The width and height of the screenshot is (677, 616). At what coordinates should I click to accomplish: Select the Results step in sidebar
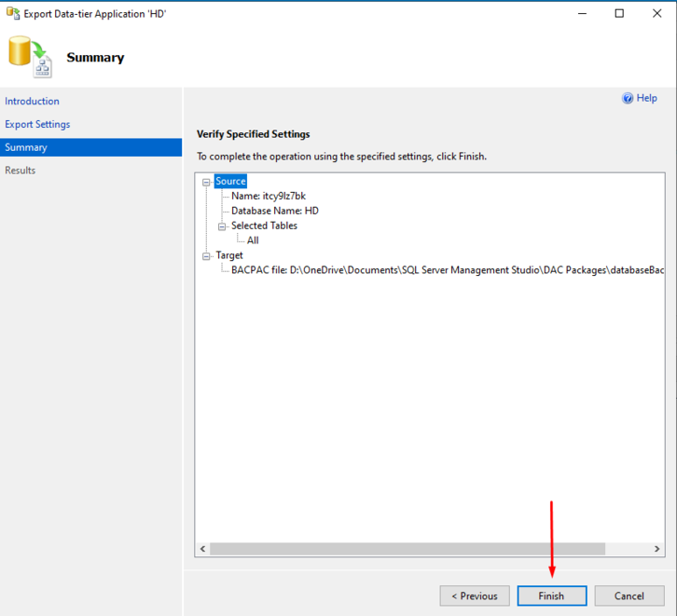(x=20, y=170)
